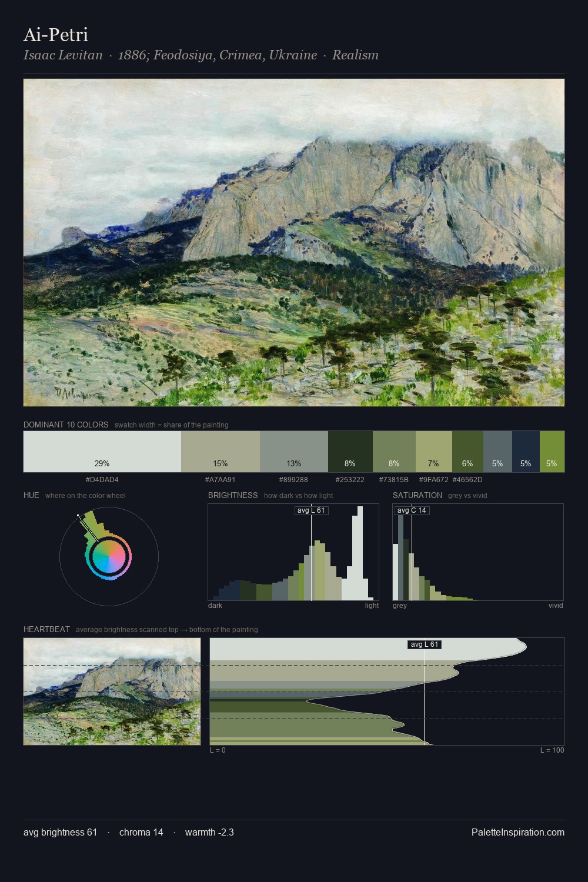588x882 pixels.
Task: Select the dark 8% swatch #253222
Action: pos(350,452)
